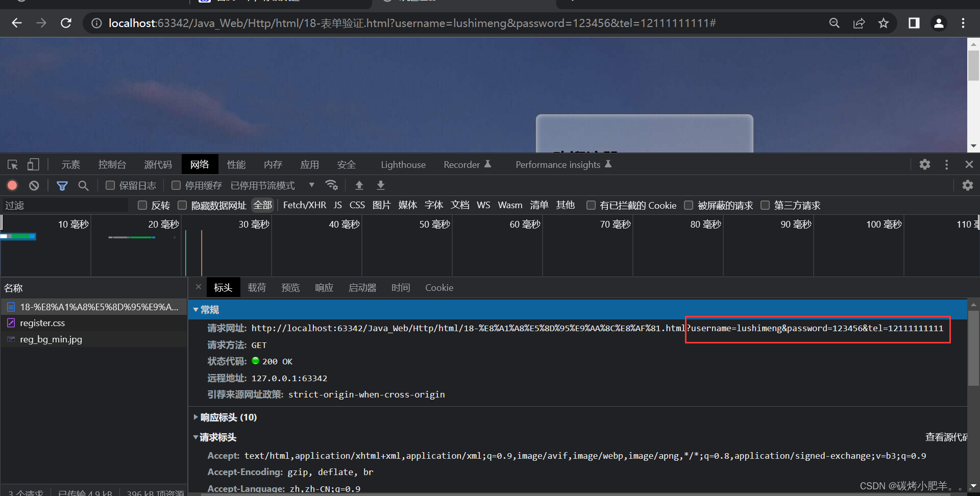
Task: Open the network conditions Wi-Fi icon
Action: coord(332,185)
